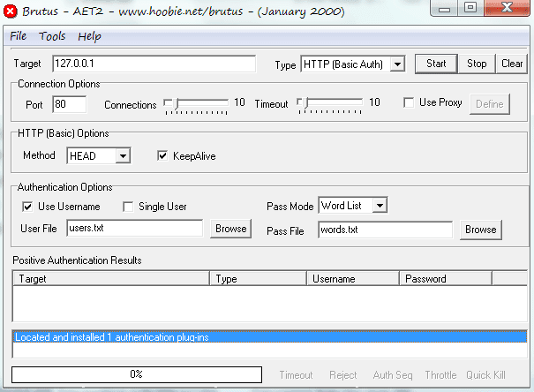Browse for a User File
The height and width of the screenshot is (392, 534).
[x=230, y=229]
